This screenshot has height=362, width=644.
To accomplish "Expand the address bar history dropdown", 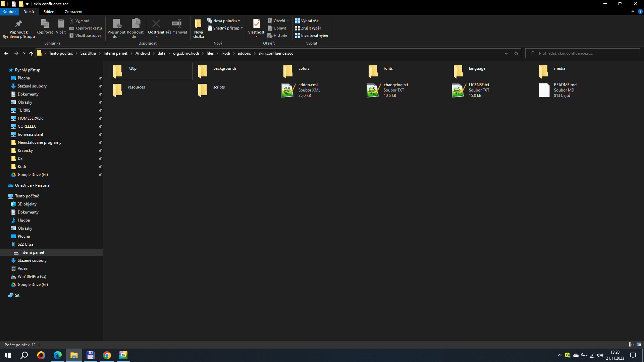I will click(506, 53).
